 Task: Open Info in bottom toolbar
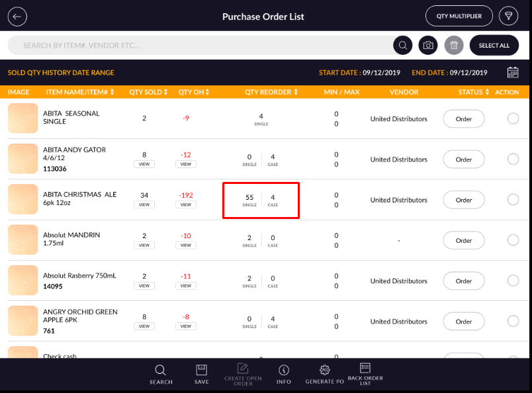(x=284, y=374)
